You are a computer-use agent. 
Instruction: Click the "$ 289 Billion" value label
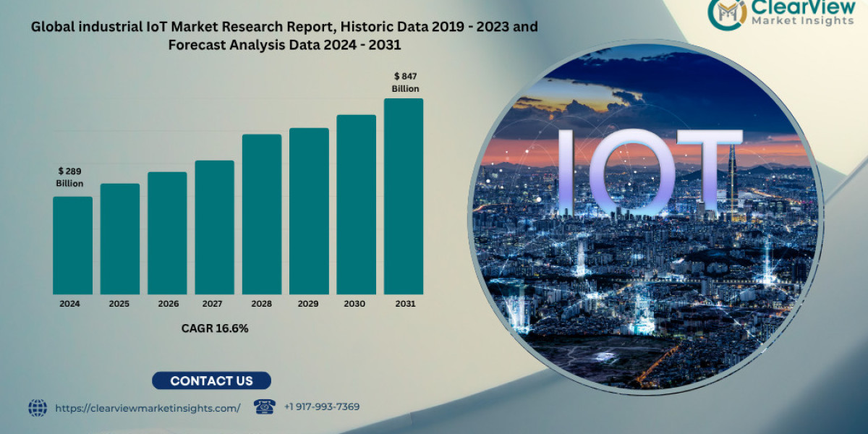tap(69, 177)
